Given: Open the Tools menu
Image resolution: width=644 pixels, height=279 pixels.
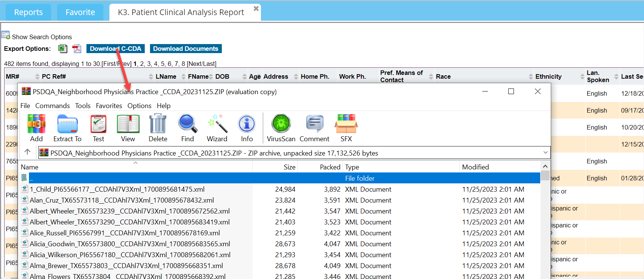Looking at the screenshot, I should [83, 106].
